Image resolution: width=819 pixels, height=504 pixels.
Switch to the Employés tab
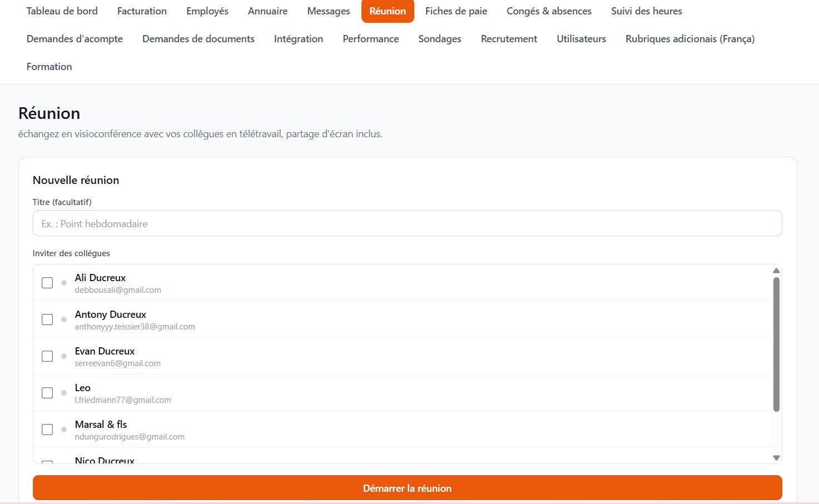coord(207,11)
